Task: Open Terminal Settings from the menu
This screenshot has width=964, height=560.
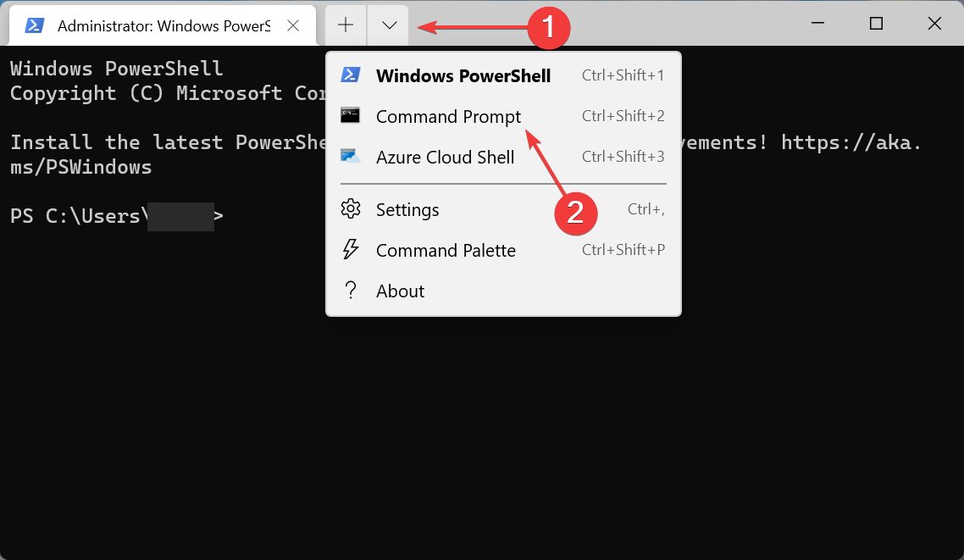Action: point(407,209)
